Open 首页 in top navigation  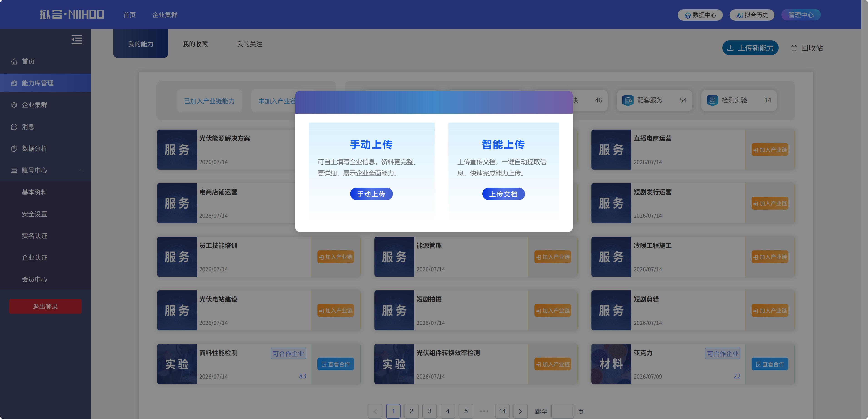[129, 15]
